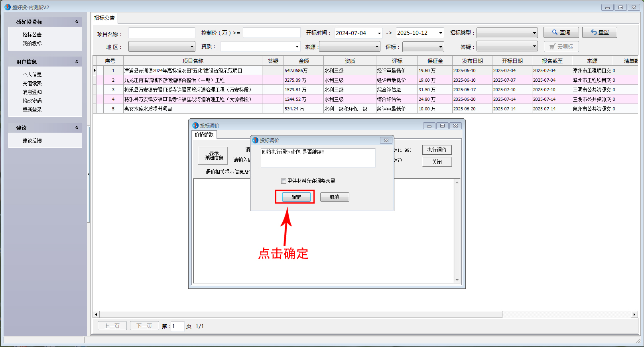Collapse the 用户信息 sidebar section
Image resolution: width=644 pixels, height=347 pixels.
click(77, 62)
